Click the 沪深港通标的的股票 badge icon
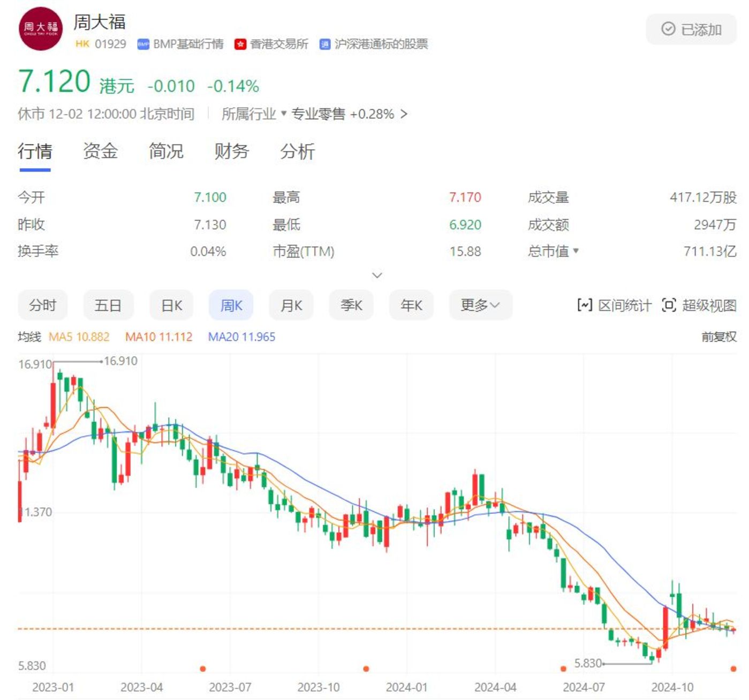The height and width of the screenshot is (700, 749). (x=324, y=44)
